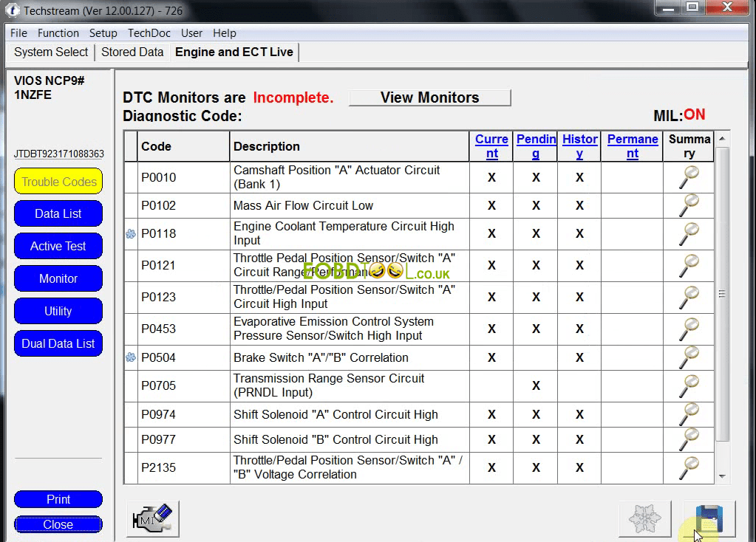Screen dimensions: 756x542
Task: Click the blue Close button
Action: (x=58, y=524)
